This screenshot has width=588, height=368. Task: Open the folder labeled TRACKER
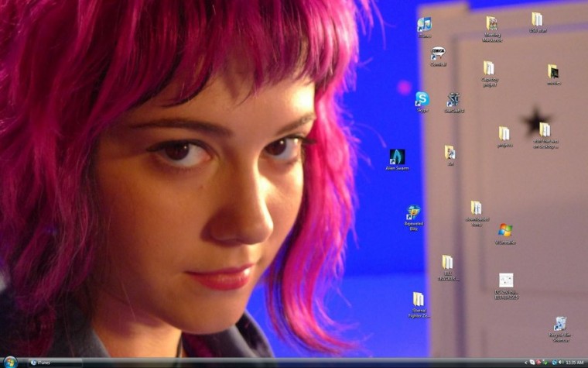(447, 268)
